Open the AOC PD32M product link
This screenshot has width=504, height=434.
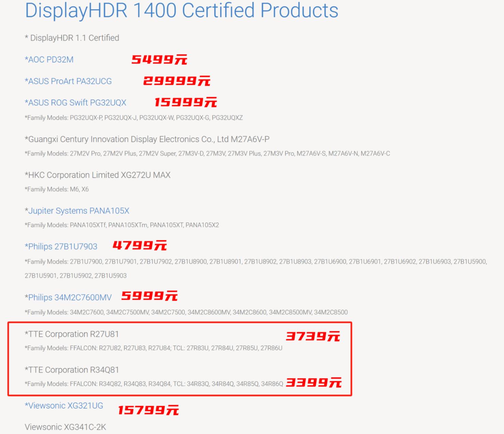[x=49, y=60]
